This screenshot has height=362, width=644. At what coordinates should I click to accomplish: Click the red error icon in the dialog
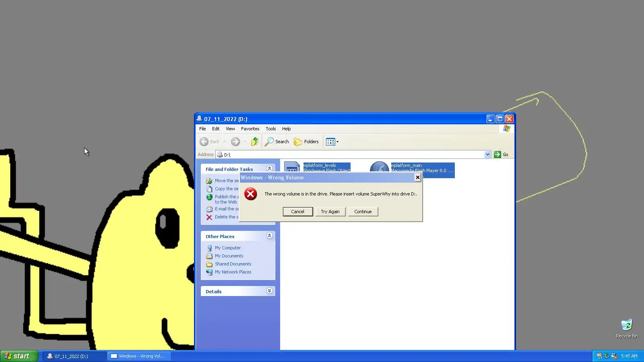(250, 194)
